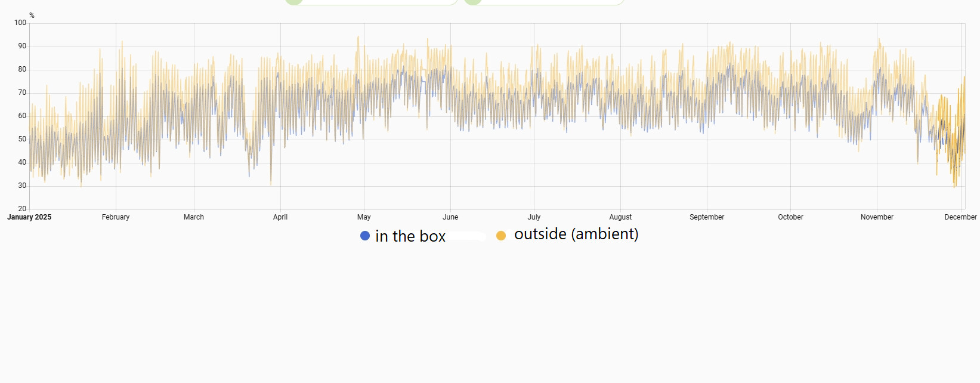Click the February label on the time axis

[x=116, y=217]
